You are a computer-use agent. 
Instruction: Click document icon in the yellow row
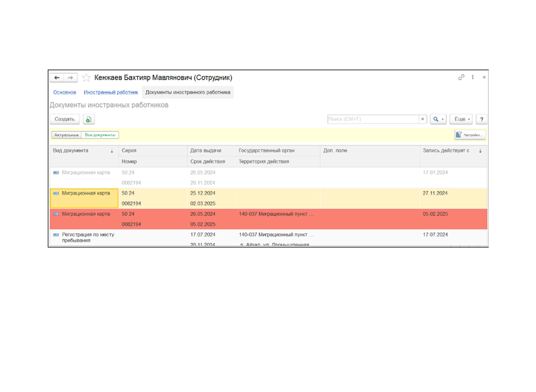[56, 193]
